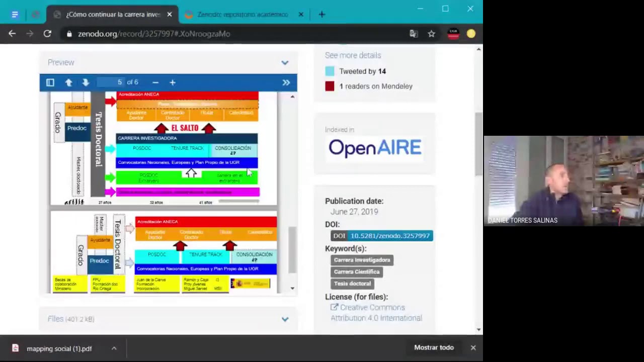This screenshot has width=644, height=362.
Task: Click the DOI 10.5281/zenodo.3257997 badge
Action: point(382,236)
